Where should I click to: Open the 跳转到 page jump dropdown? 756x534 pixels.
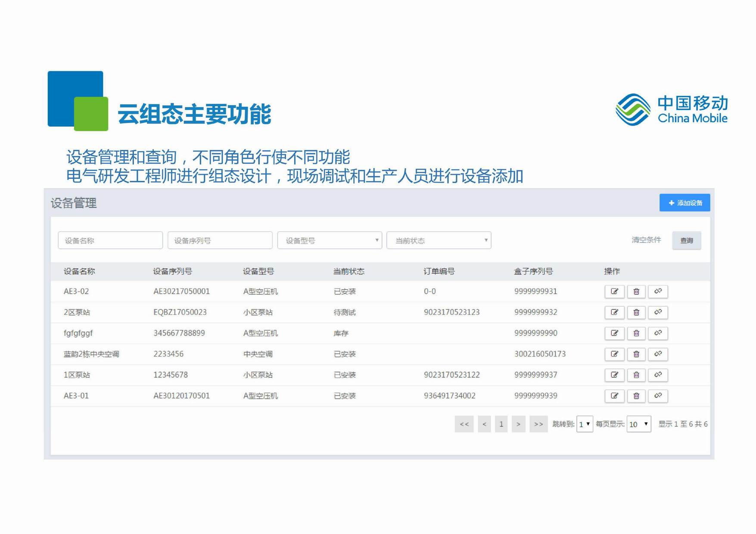click(x=585, y=424)
